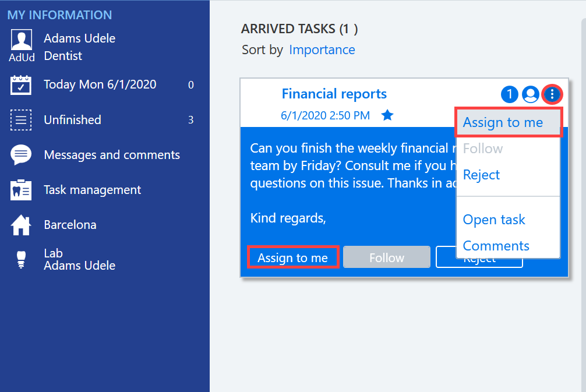Click the Adams Udele name text
586x392 pixels.
(80, 38)
